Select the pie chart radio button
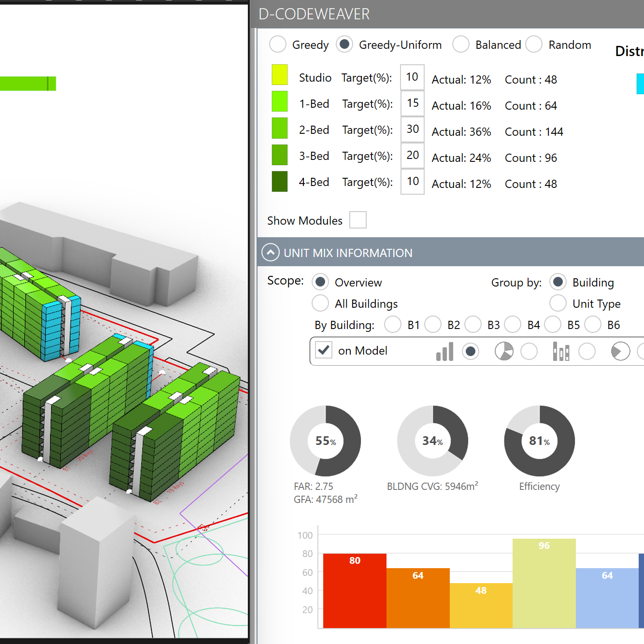This screenshot has height=644, width=644. point(529,352)
